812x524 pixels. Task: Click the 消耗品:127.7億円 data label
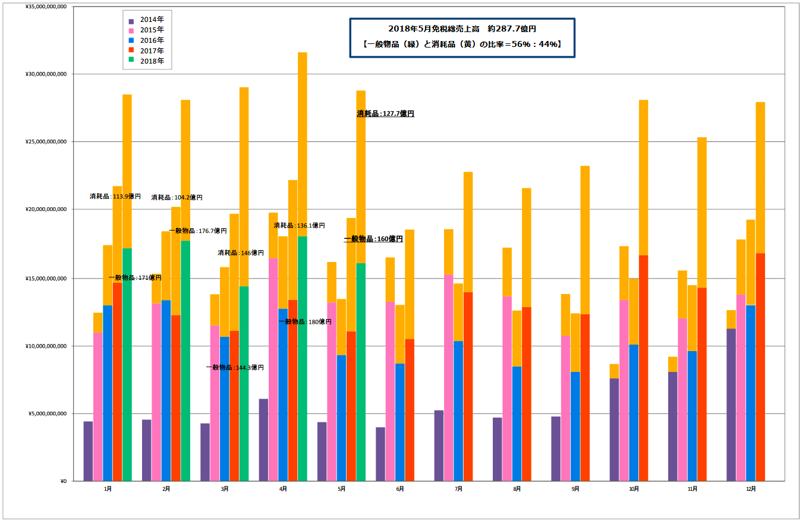coord(385,113)
